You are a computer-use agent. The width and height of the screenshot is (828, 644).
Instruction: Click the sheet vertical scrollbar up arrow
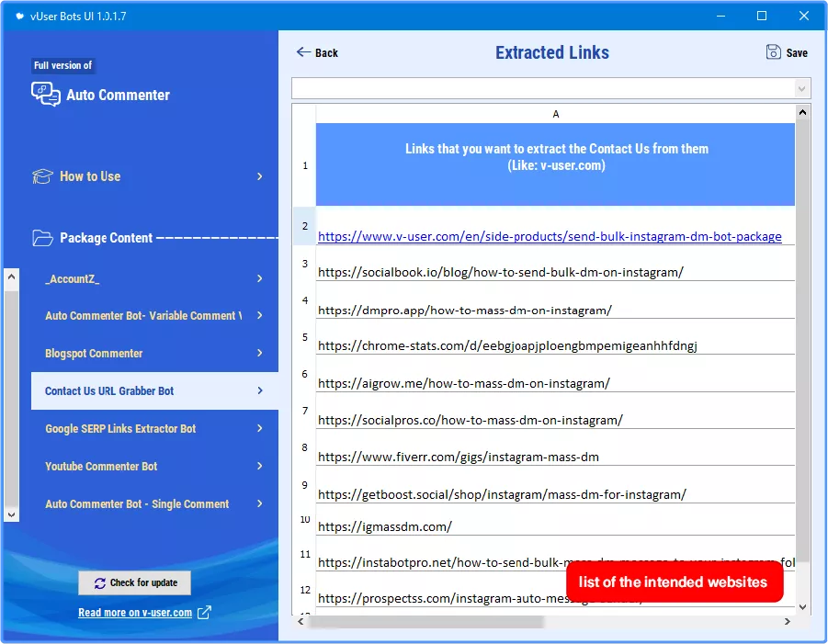pos(802,112)
